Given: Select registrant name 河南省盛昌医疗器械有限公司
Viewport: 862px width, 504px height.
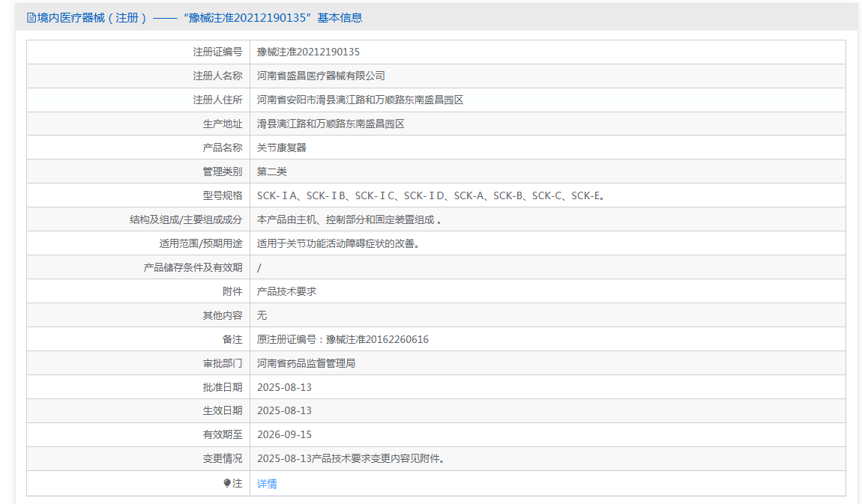Looking at the screenshot, I should (x=321, y=76).
